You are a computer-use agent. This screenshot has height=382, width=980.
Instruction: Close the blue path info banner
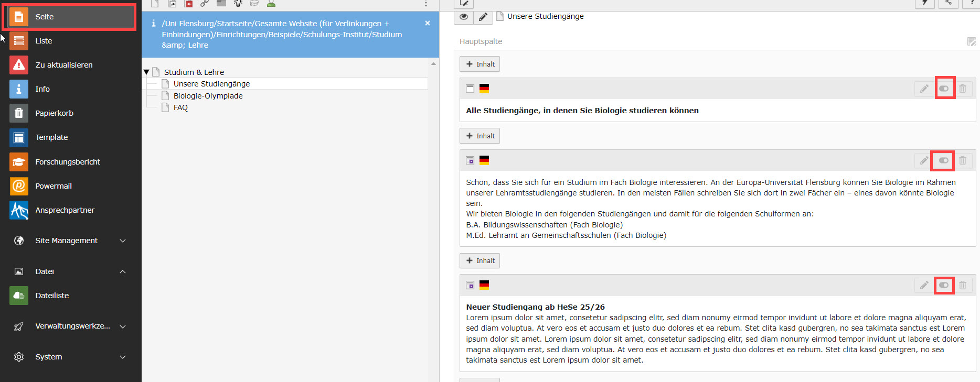click(428, 23)
